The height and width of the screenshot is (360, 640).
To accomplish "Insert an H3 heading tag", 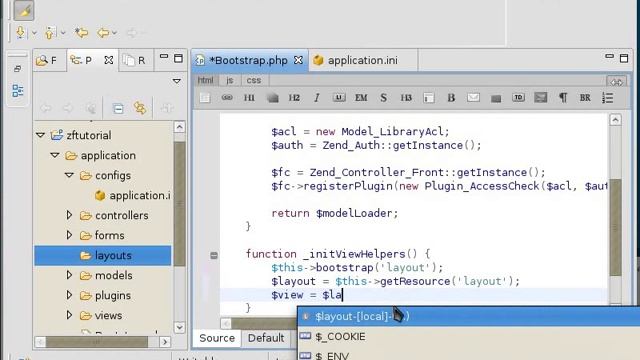I will [x=406, y=98].
